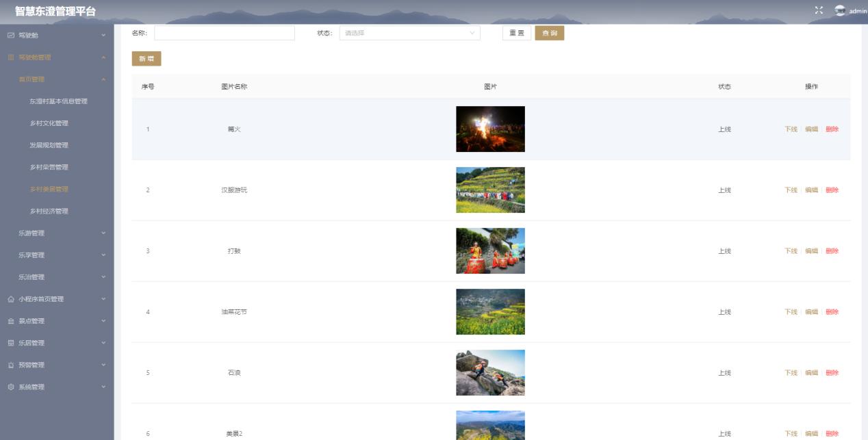The height and width of the screenshot is (440, 868).
Task: Open the 汉服游玩 thumbnail image
Action: (490, 190)
